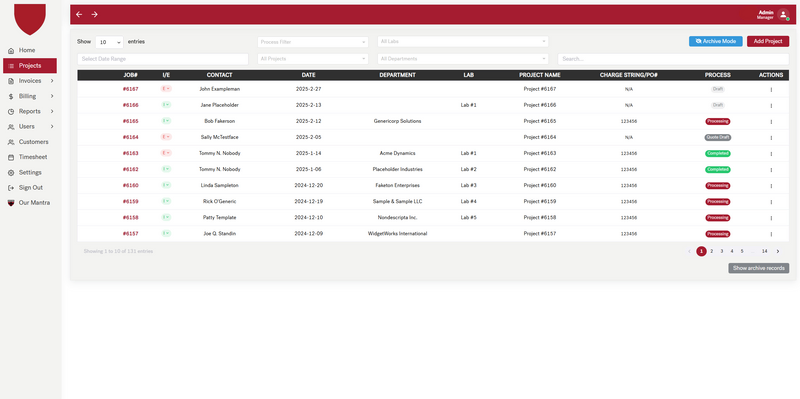Open job link #6167
Image resolution: width=800 pixels, height=399 pixels.
pos(130,89)
